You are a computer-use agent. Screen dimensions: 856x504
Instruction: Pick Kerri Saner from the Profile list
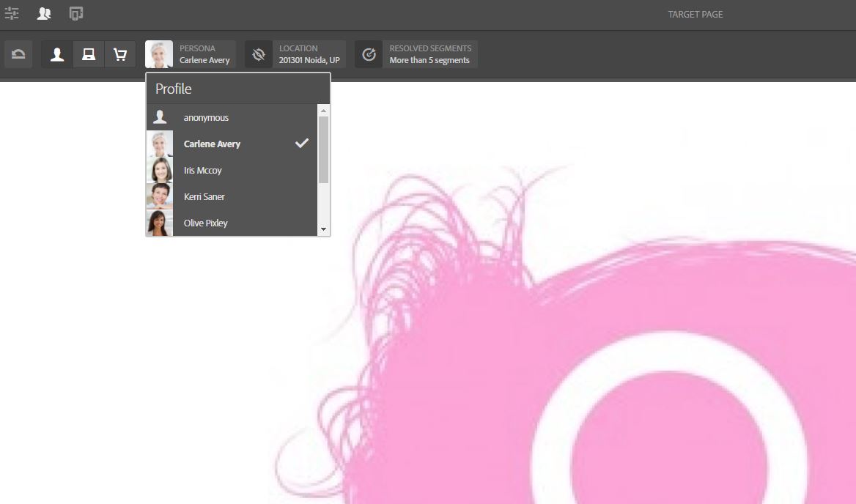[x=204, y=196]
